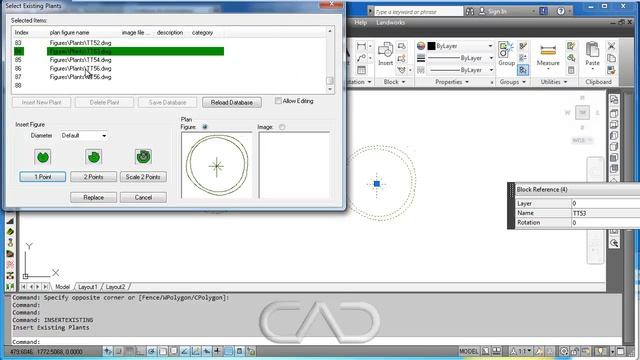Toggle the first layout tool icon on the left-edge toolbar

(x=10, y=221)
